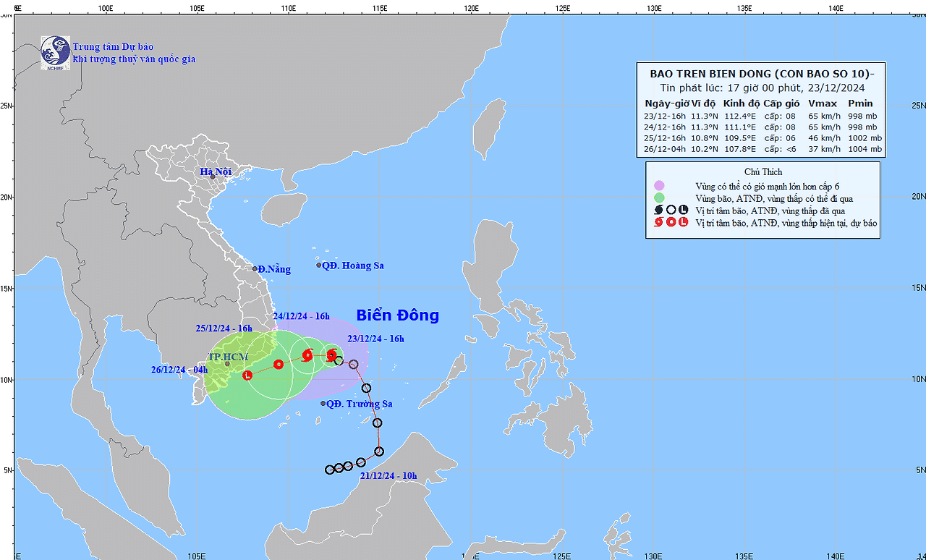Image resolution: width=926 pixels, height=560 pixels.
Task: Click the '21/12/24 - 10h' track start label
Action: [x=388, y=475]
